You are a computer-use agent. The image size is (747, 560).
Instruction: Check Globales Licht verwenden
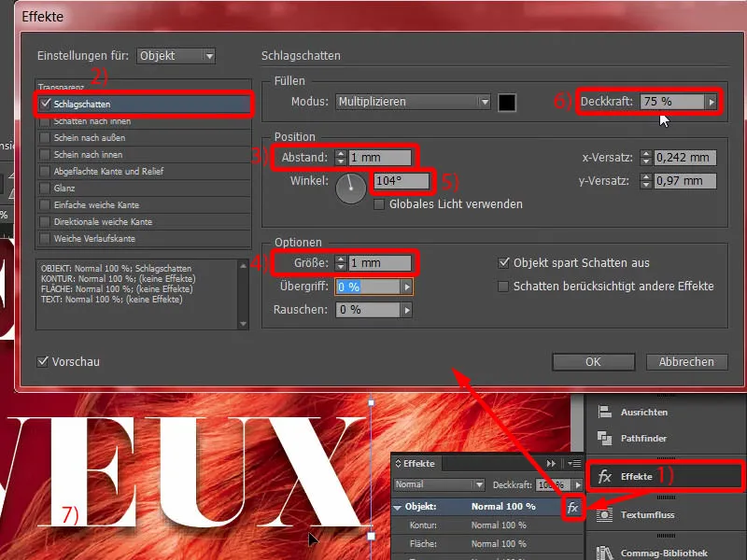379,204
